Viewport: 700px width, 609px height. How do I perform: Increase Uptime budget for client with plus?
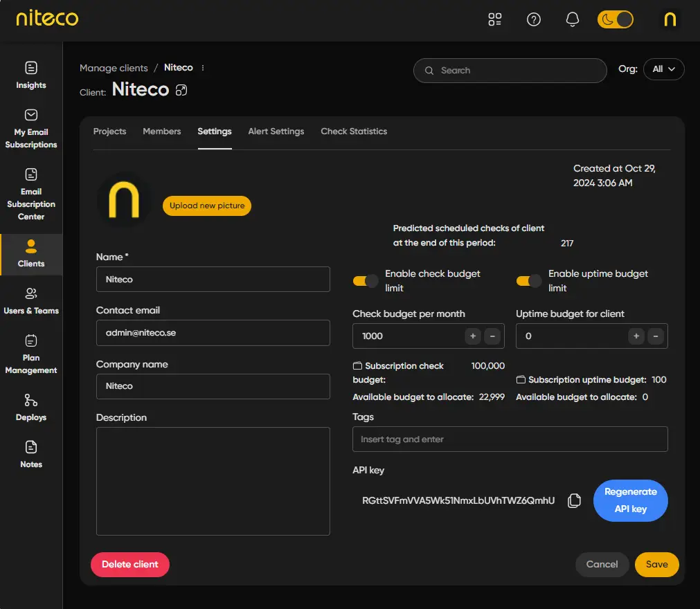(636, 336)
